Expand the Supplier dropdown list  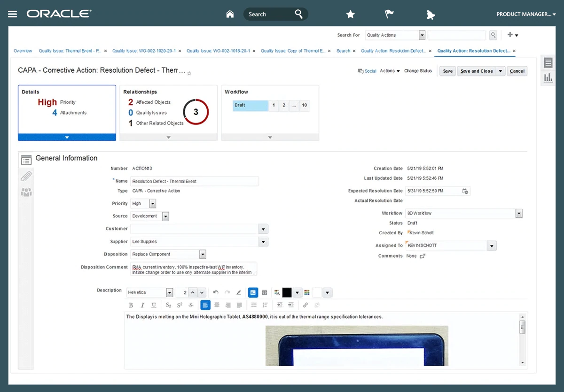pyautogui.click(x=264, y=242)
